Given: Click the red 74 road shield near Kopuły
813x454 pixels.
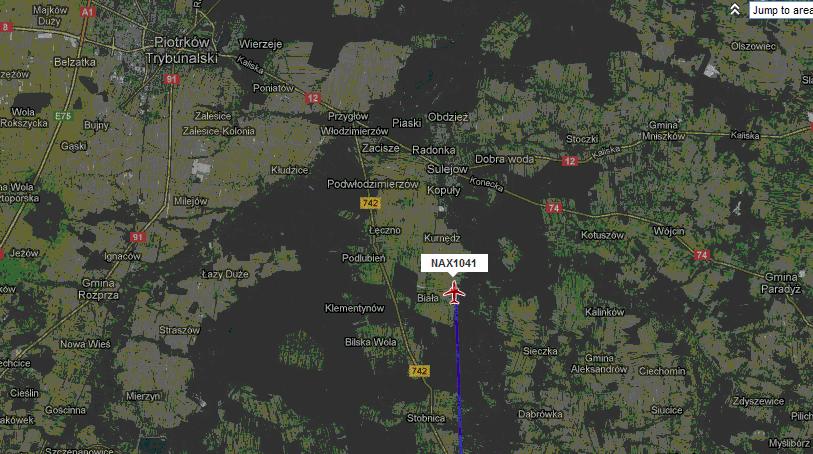Looking at the screenshot, I should [x=554, y=208].
